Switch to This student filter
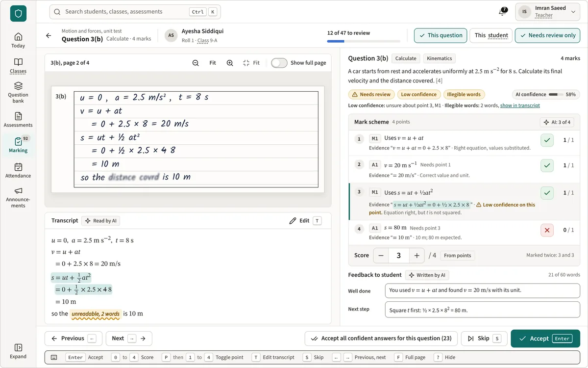Viewport: 588px width, 368px height. pyautogui.click(x=491, y=35)
